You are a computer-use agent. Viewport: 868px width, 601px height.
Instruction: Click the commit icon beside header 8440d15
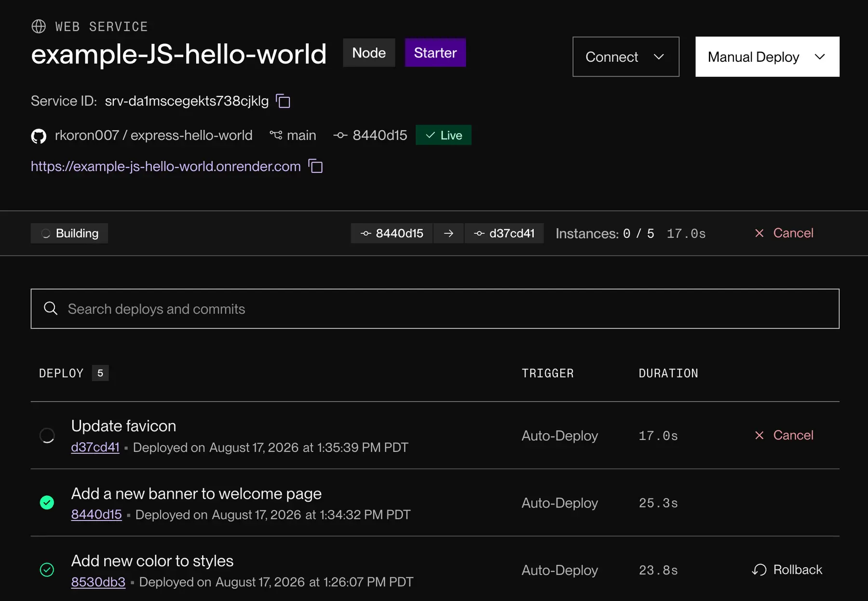point(340,136)
